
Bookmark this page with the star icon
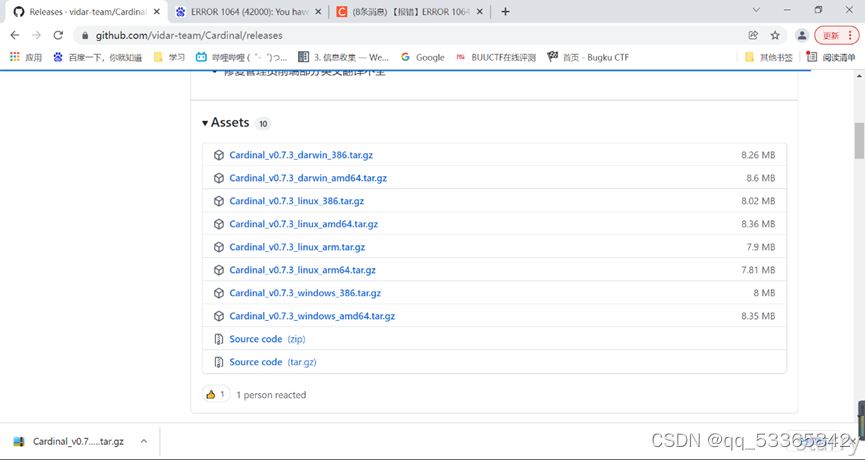click(775, 35)
